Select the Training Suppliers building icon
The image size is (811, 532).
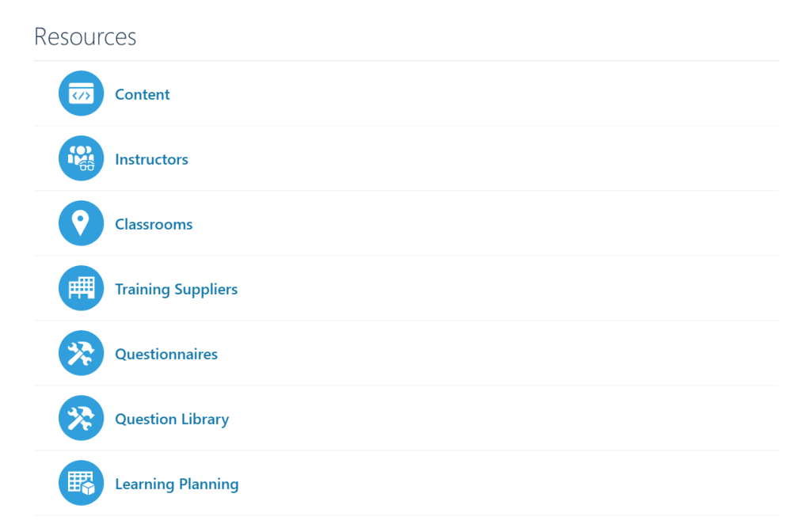point(81,288)
